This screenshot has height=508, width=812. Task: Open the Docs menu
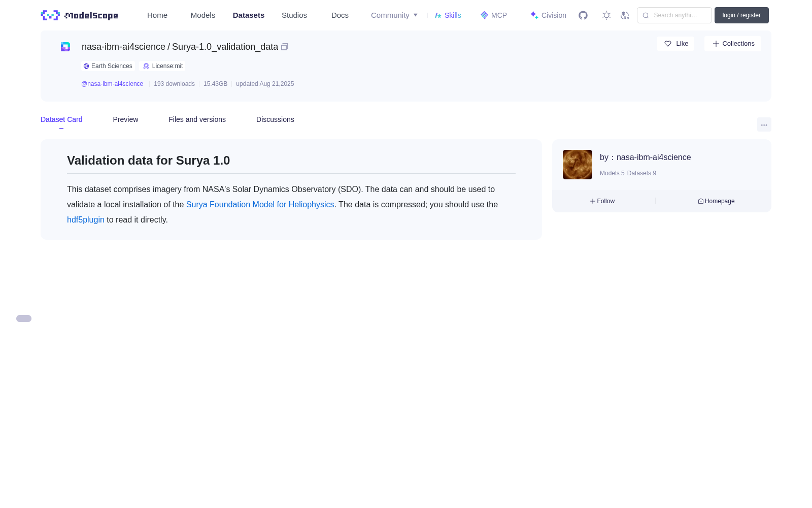340,15
